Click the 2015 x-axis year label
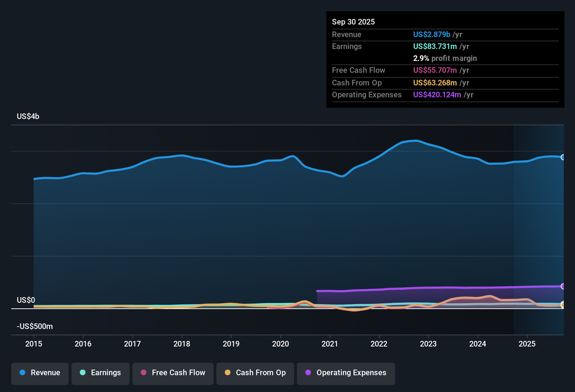 click(x=34, y=344)
